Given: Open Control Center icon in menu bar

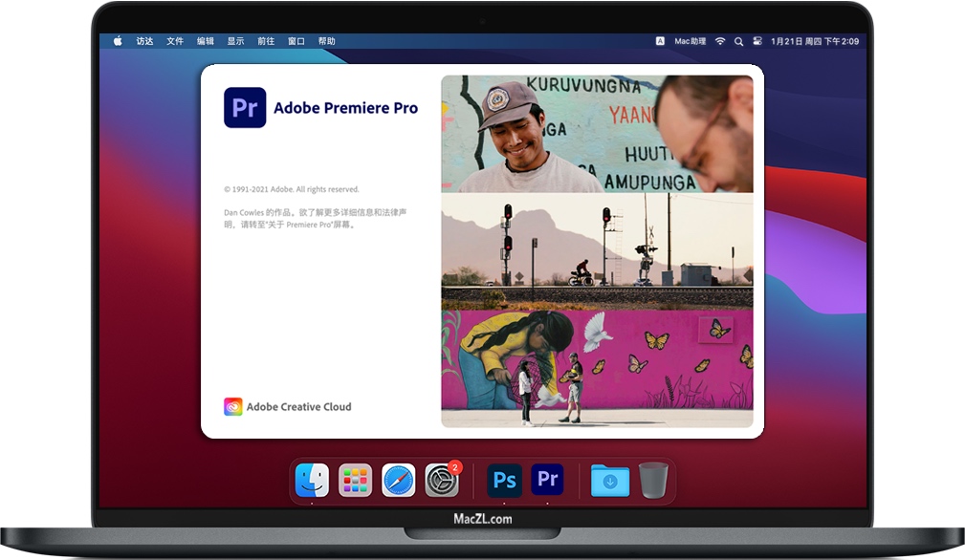Looking at the screenshot, I should 757,41.
